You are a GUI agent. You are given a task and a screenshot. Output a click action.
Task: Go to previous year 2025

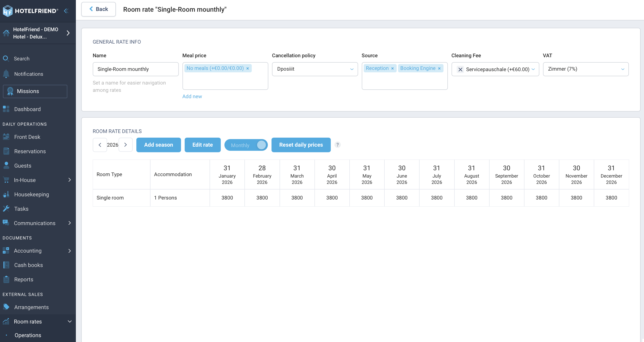point(100,145)
